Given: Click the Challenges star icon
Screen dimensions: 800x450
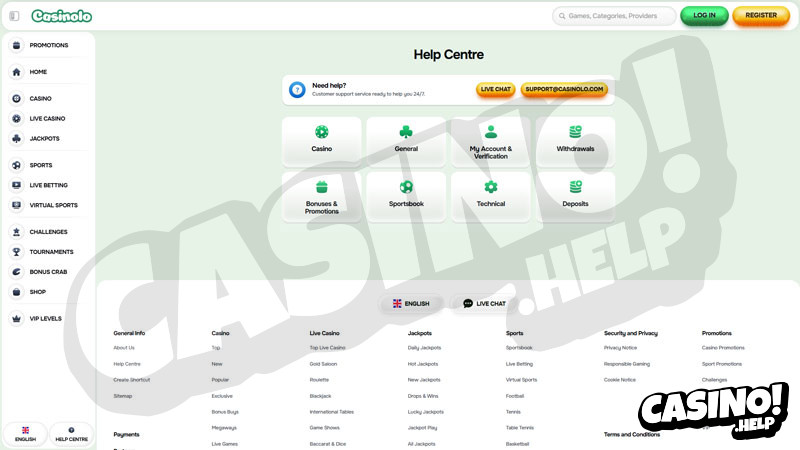Looking at the screenshot, I should coord(16,232).
